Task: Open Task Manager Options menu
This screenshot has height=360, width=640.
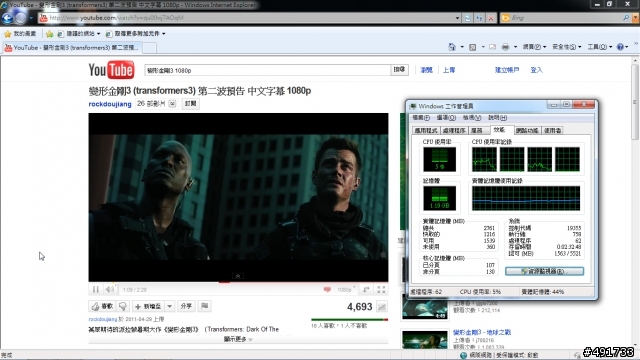Action: (446, 118)
